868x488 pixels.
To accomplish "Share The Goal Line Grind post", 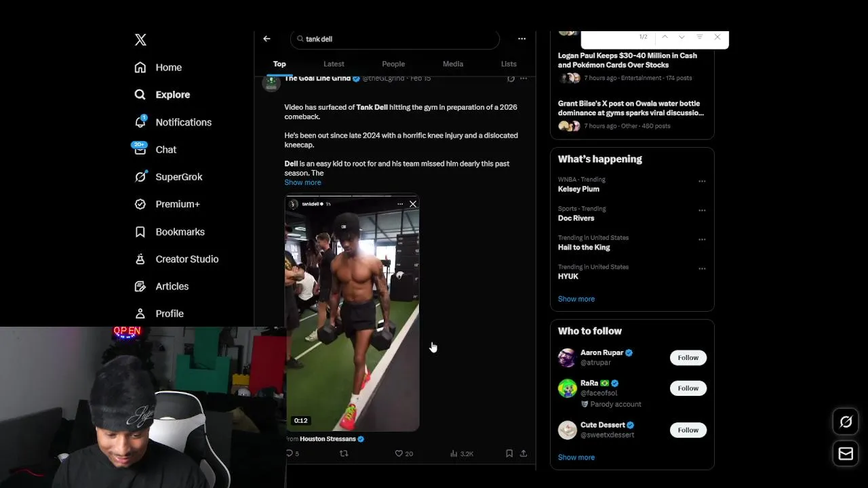I will coord(523,453).
